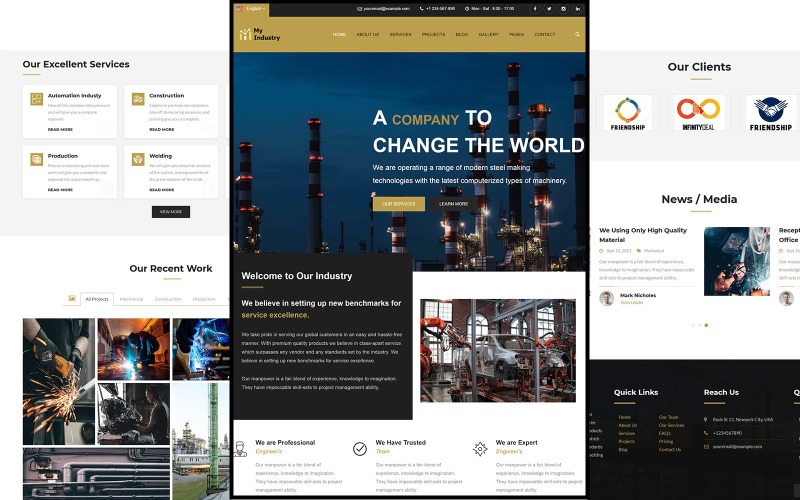The height and width of the screenshot is (500, 800).
Task: Click the search magnifier icon in the navbar
Action: pos(578,35)
